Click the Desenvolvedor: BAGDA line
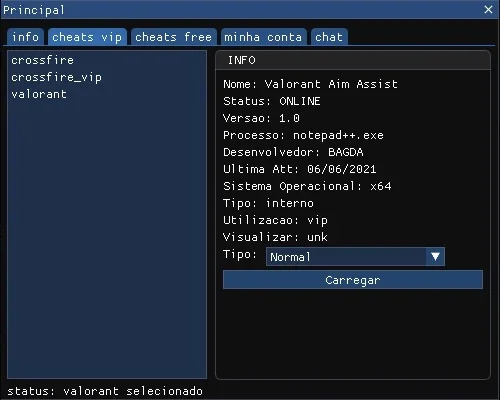The width and height of the screenshot is (500, 400). point(293,152)
